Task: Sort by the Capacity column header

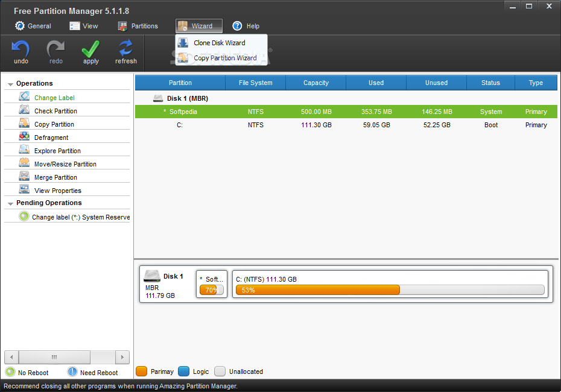Action: 316,83
